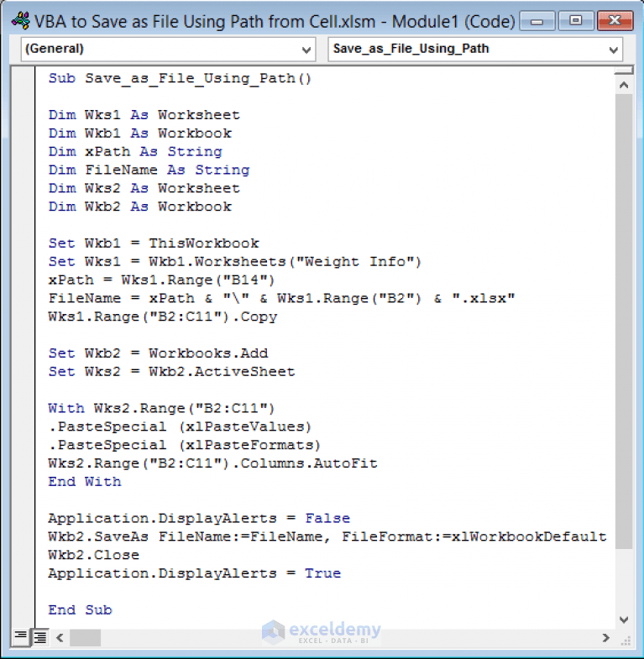Screen dimensions: 644x659
Task: Maximize the Module1 code window
Action: [x=575, y=21]
